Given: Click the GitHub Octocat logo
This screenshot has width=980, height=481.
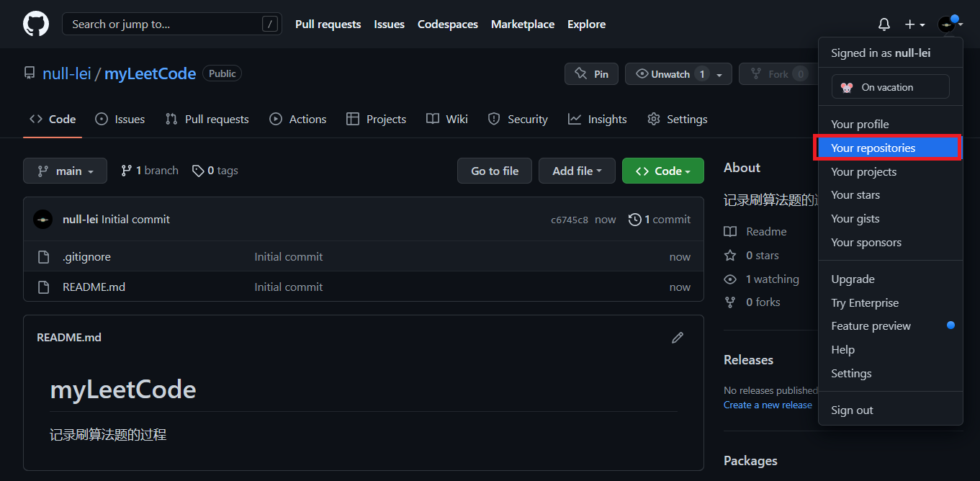Looking at the screenshot, I should click(x=36, y=24).
